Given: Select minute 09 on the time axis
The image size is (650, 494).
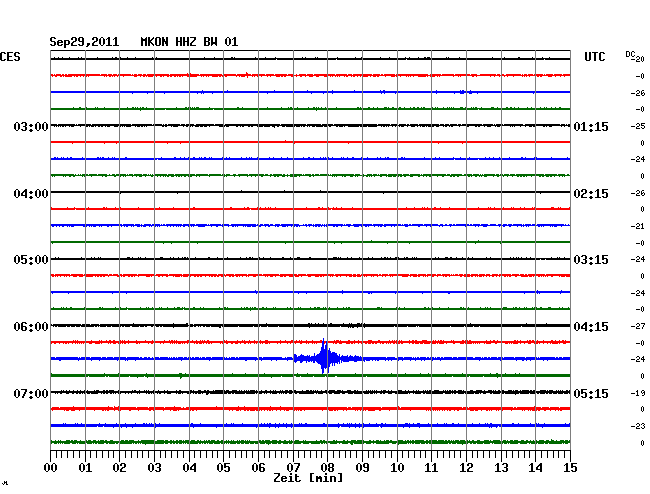Looking at the screenshot, I should click(362, 468).
